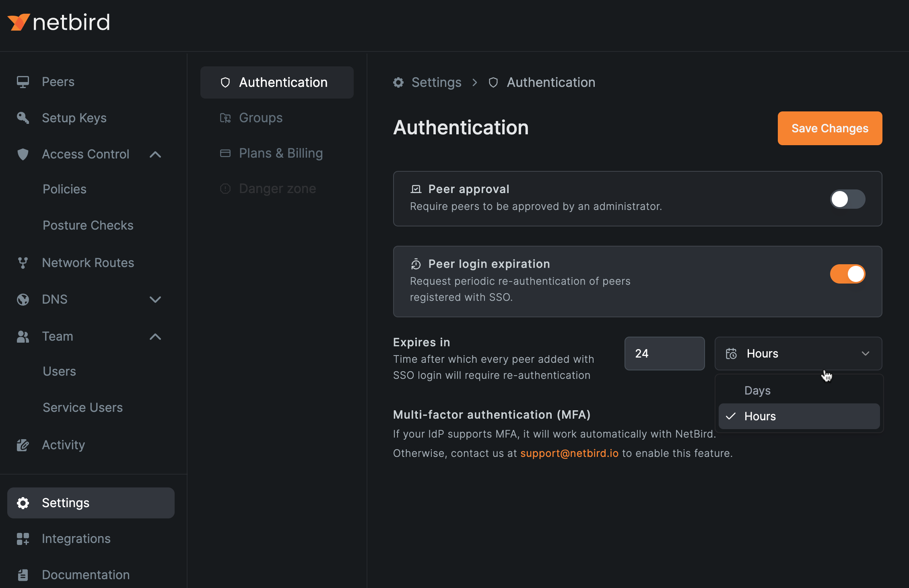This screenshot has width=909, height=588.
Task: Collapse the Access Control section
Action: (x=156, y=154)
